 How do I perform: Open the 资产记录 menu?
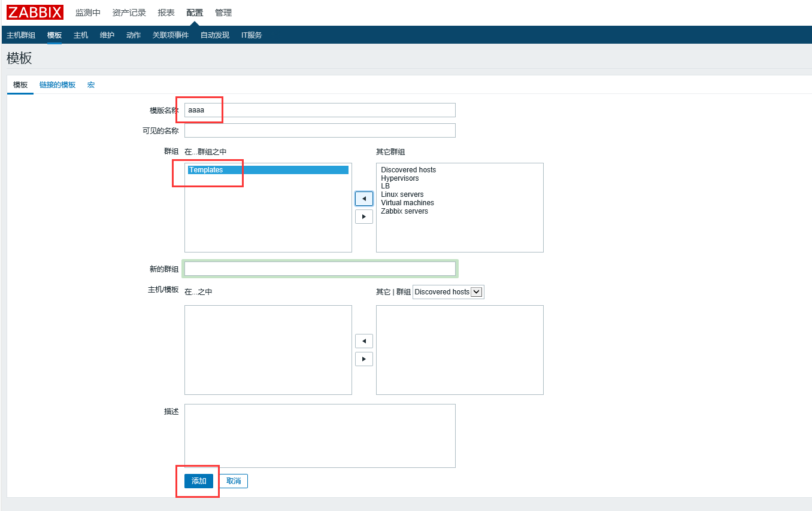pos(129,13)
